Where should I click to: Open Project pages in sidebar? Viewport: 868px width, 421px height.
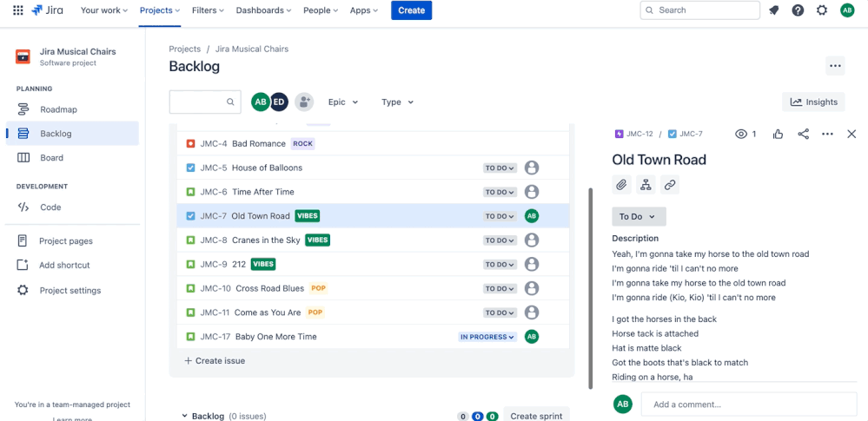(x=72, y=240)
